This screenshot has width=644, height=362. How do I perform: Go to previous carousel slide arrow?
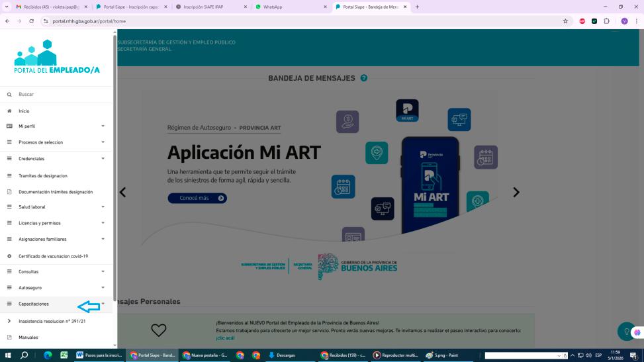coord(122,193)
